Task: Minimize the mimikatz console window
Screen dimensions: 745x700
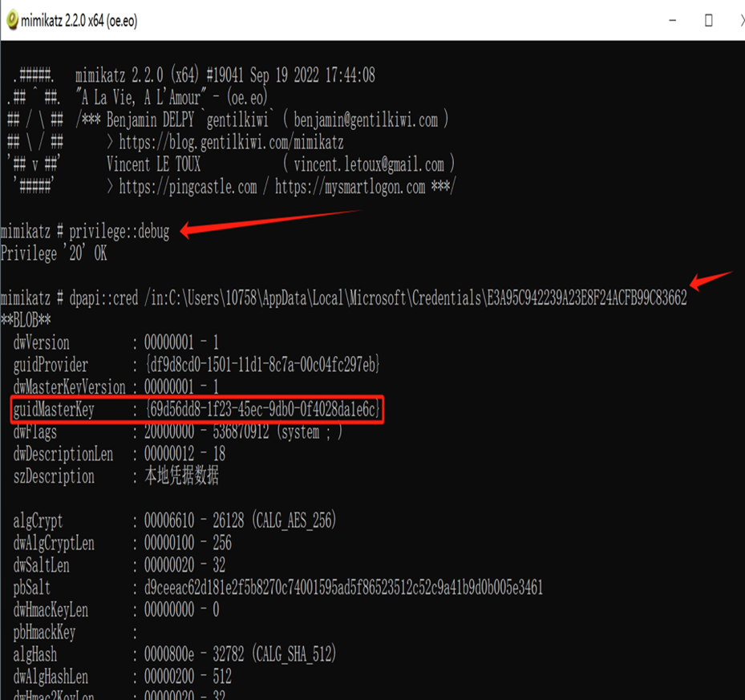Action: tap(672, 20)
